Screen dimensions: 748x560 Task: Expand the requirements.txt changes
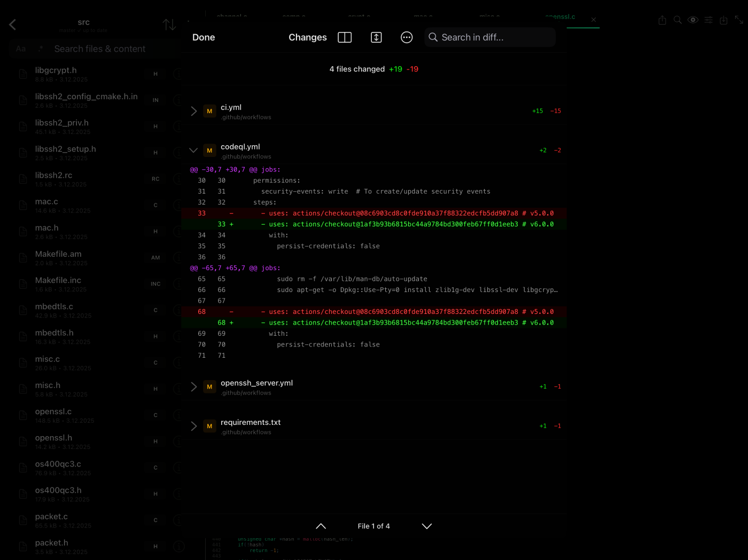coord(193,425)
